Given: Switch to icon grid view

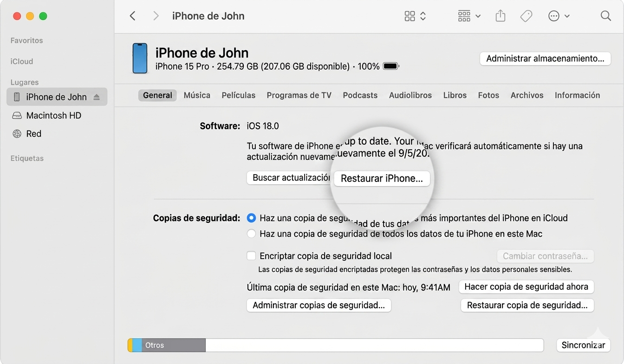Looking at the screenshot, I should 409,16.
